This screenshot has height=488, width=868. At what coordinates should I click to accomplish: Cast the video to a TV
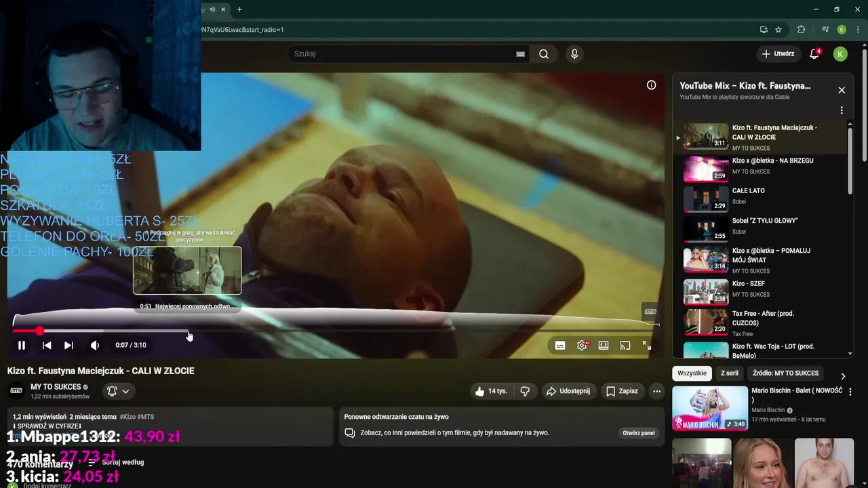[625, 346]
